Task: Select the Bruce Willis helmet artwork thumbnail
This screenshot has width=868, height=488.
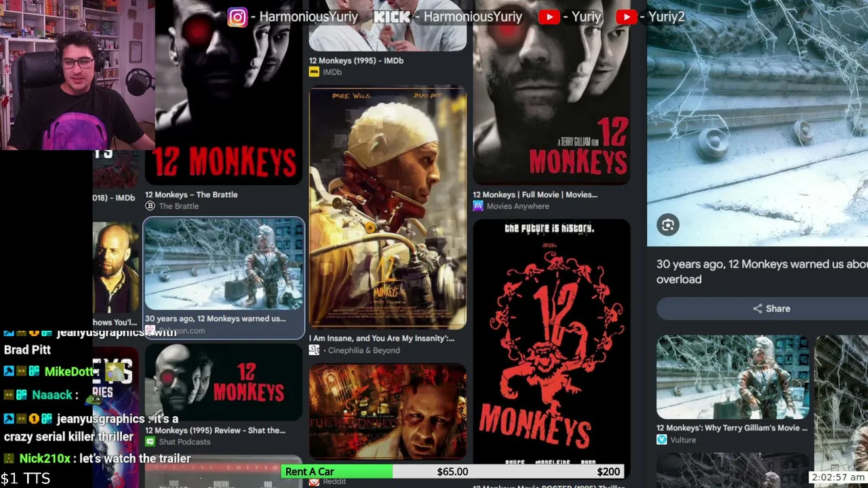Action: (388, 207)
